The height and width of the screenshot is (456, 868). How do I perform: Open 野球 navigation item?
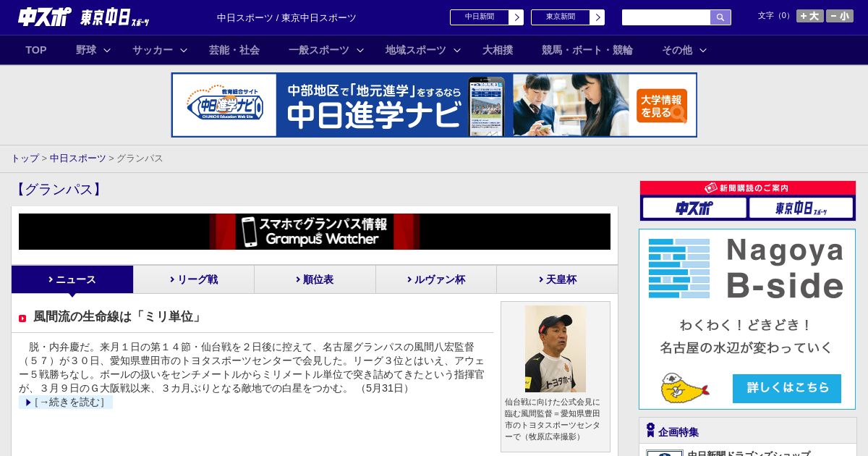click(x=86, y=50)
